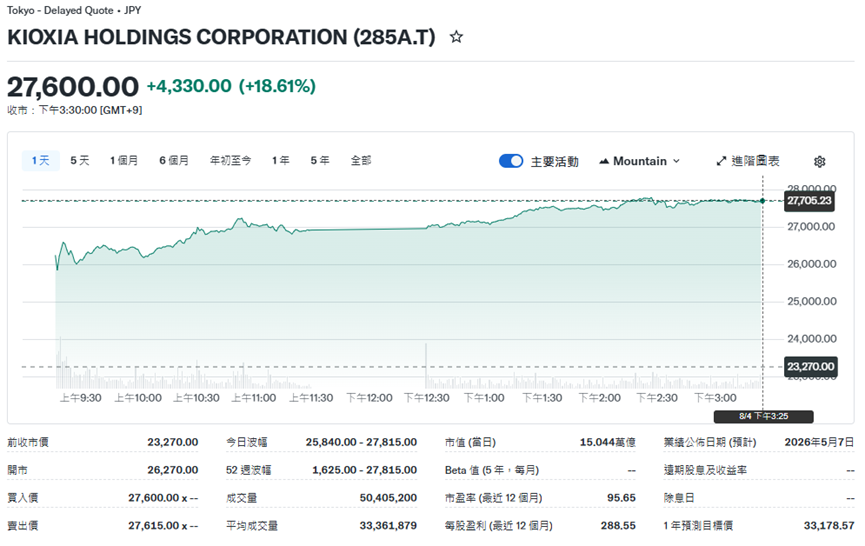Add KIOXIA to watchlist via star icon
The height and width of the screenshot is (546, 865).
[457, 37]
